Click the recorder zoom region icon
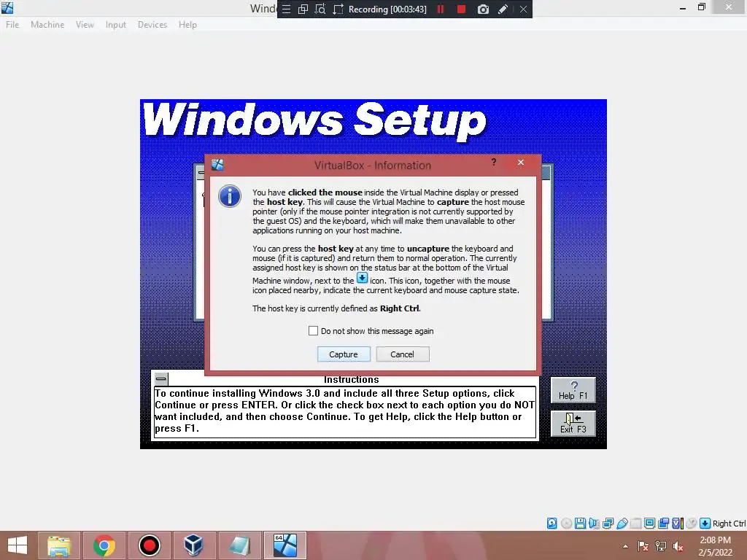Screen dimensions: 747x560 tap(320, 9)
